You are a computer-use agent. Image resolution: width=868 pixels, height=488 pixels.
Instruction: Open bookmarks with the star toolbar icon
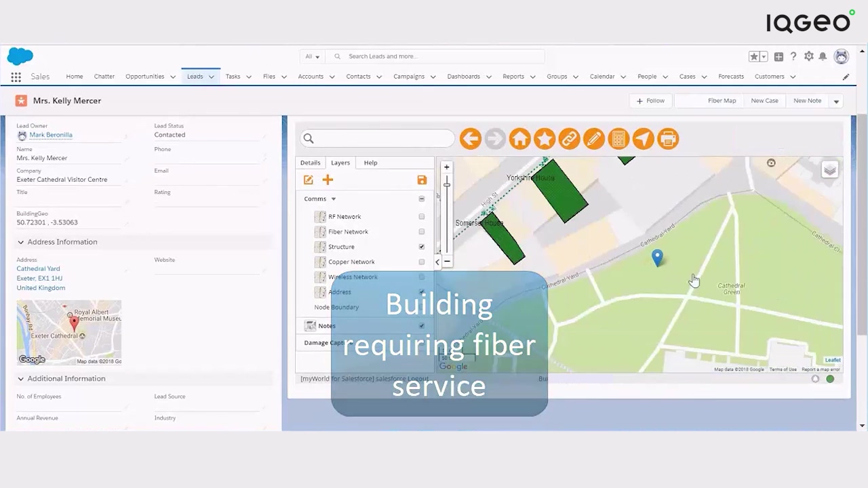(x=545, y=139)
